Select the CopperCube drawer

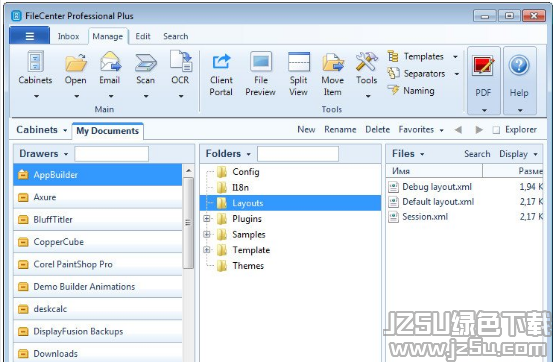tap(98, 242)
